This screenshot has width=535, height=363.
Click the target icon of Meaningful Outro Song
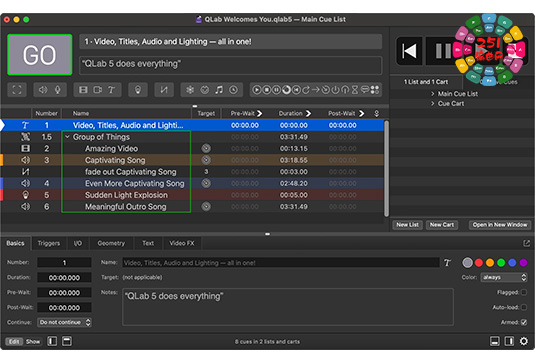tap(206, 206)
